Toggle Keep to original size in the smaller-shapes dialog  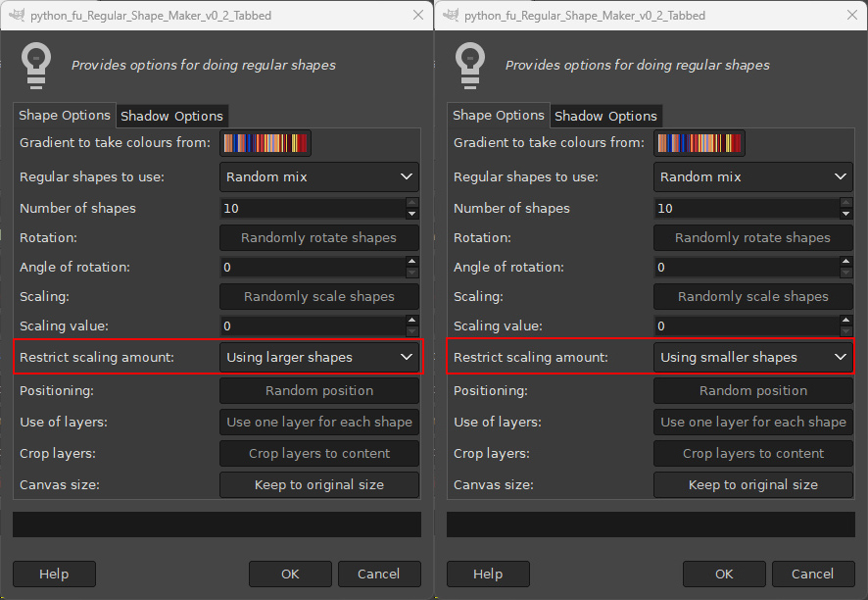coord(753,484)
